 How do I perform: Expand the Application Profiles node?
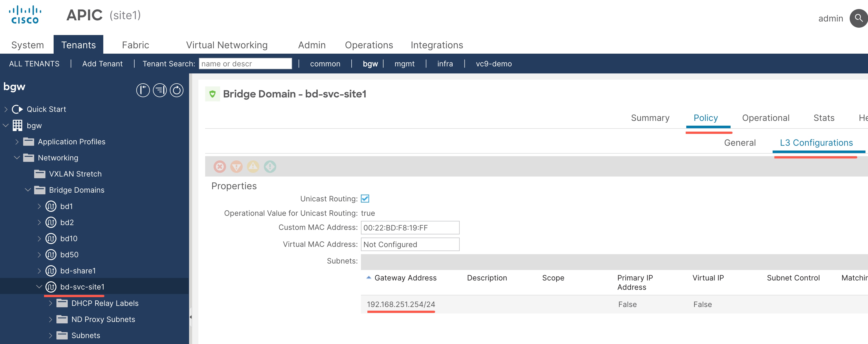[x=17, y=142]
